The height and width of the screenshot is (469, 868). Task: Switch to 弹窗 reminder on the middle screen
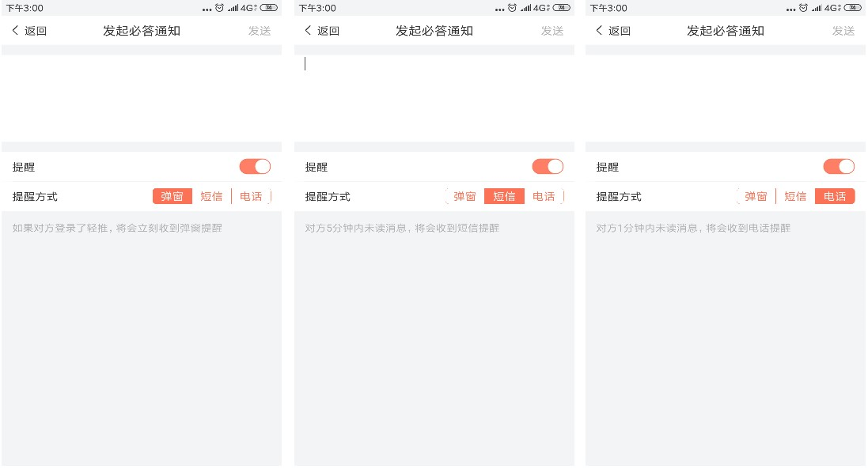click(464, 197)
